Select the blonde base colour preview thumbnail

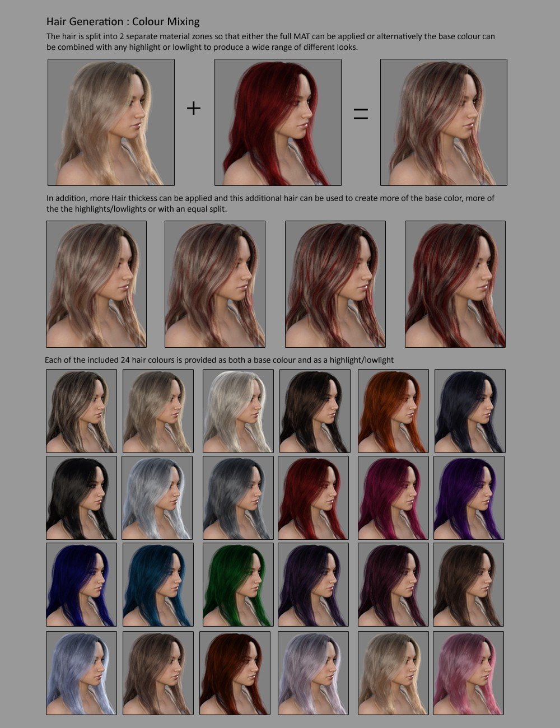[x=110, y=123]
